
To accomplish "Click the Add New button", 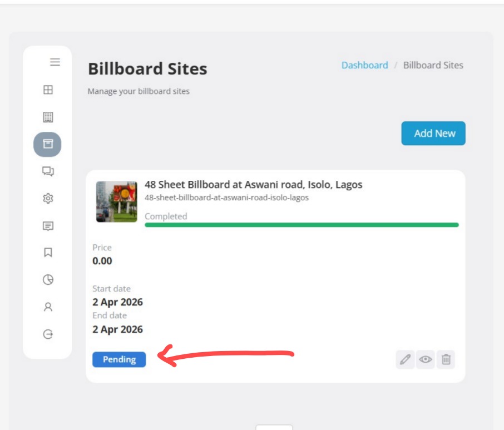I will [433, 134].
